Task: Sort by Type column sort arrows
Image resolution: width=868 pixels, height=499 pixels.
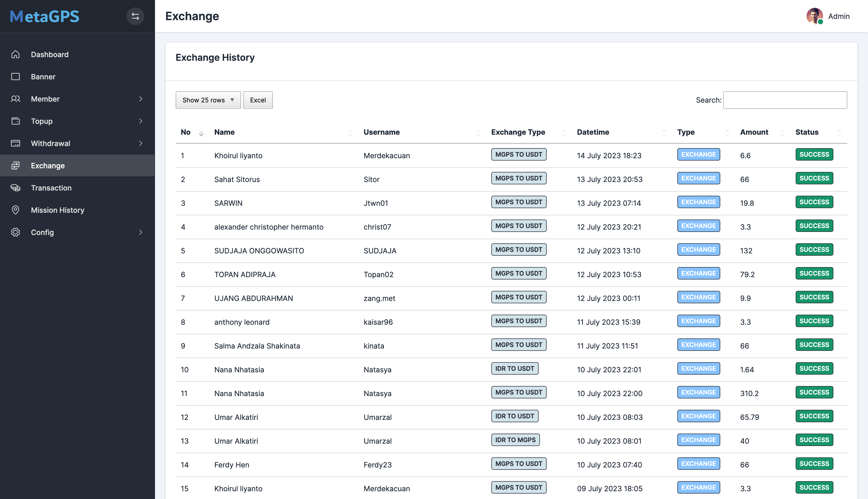Action: click(727, 133)
